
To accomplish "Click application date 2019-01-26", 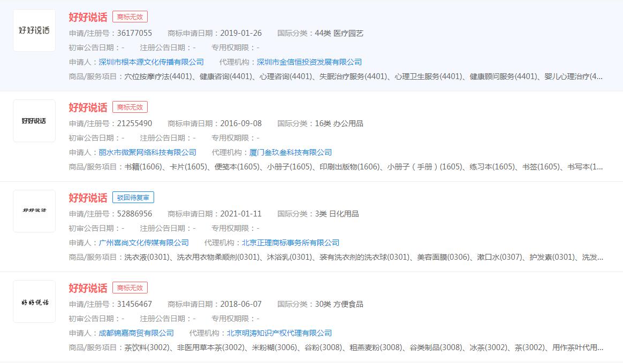I will [x=241, y=33].
